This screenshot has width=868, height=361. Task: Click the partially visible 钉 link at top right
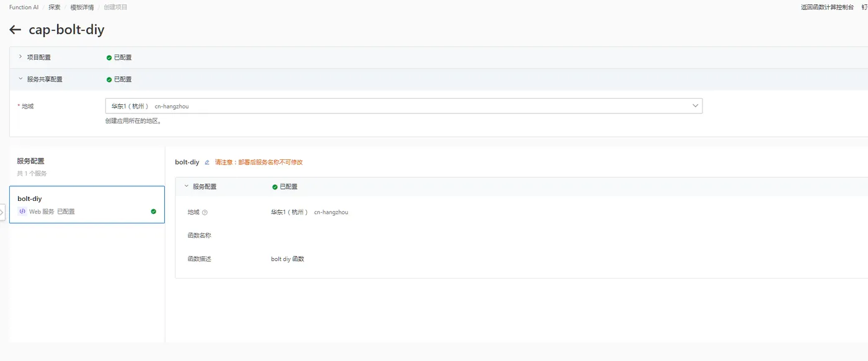coord(864,7)
